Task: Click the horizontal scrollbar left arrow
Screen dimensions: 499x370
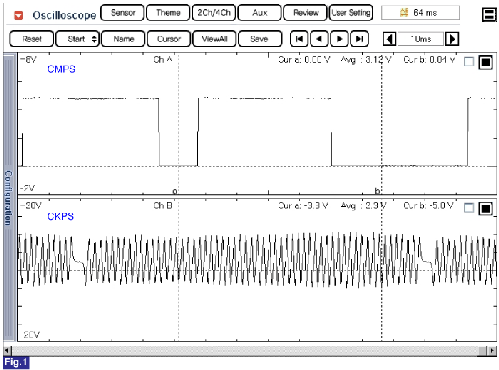Action: point(7,350)
